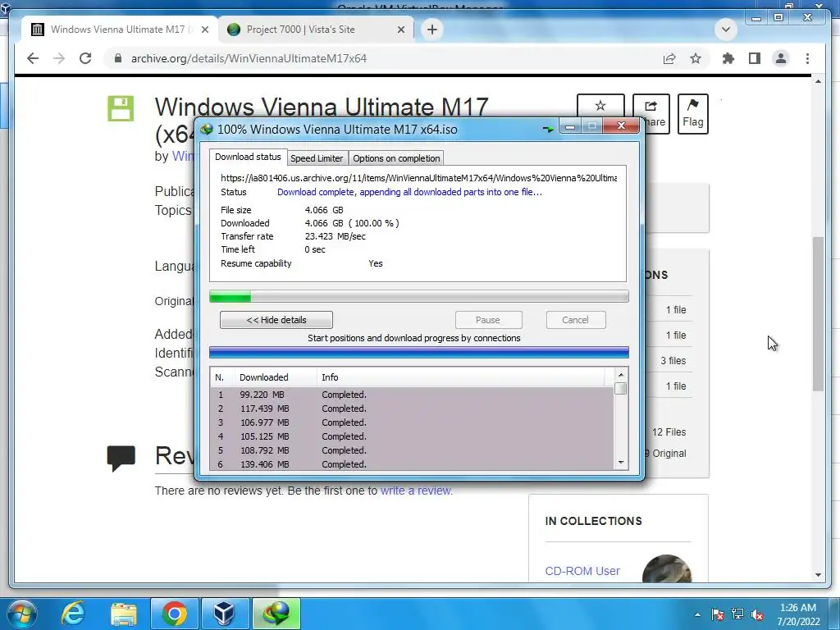Close the Project 7000 tab

400,30
